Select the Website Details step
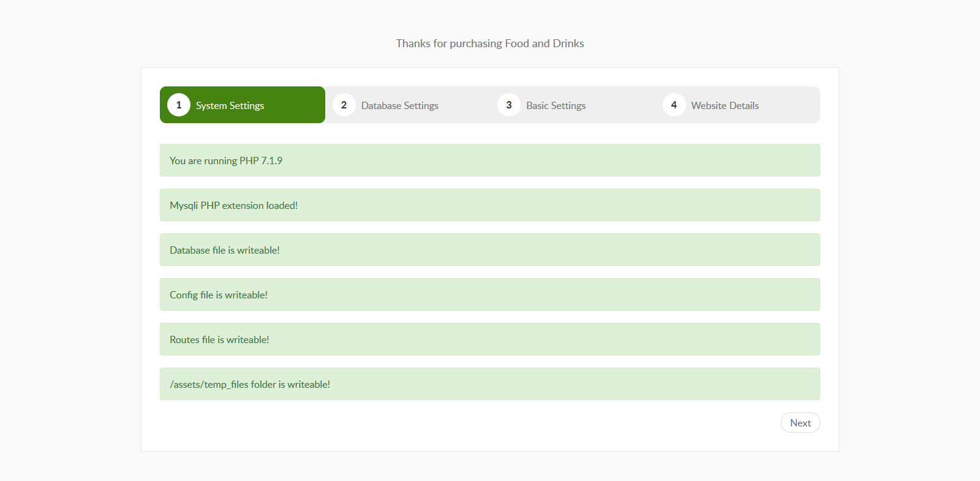Image resolution: width=980 pixels, height=481 pixels. [737, 105]
